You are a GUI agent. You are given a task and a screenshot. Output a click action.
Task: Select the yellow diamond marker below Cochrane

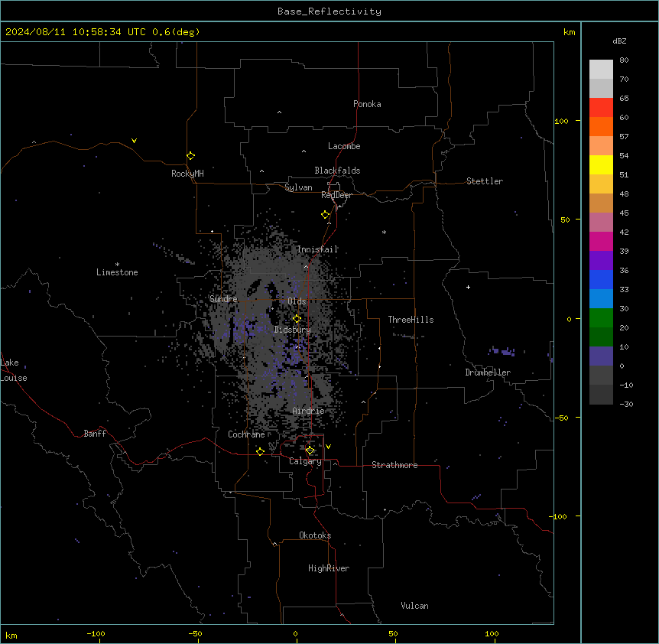260,451
